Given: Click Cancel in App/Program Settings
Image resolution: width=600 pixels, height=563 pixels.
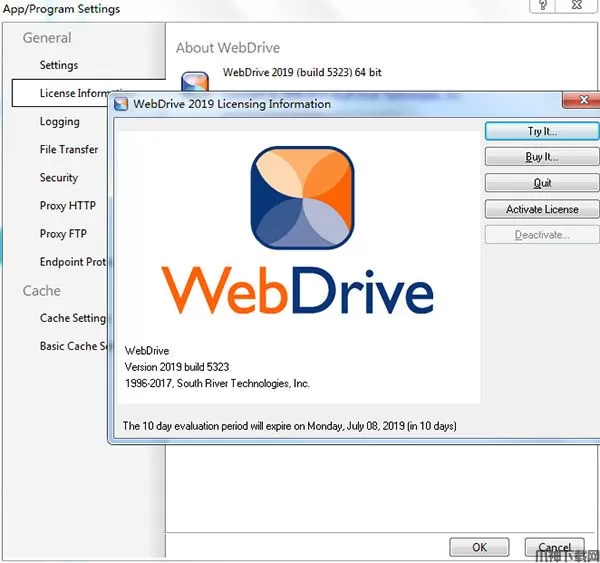Looking at the screenshot, I should [554, 547].
